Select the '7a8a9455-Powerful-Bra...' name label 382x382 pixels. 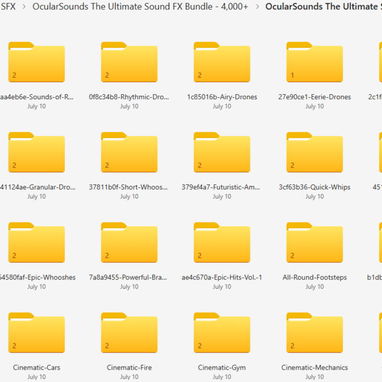click(128, 277)
